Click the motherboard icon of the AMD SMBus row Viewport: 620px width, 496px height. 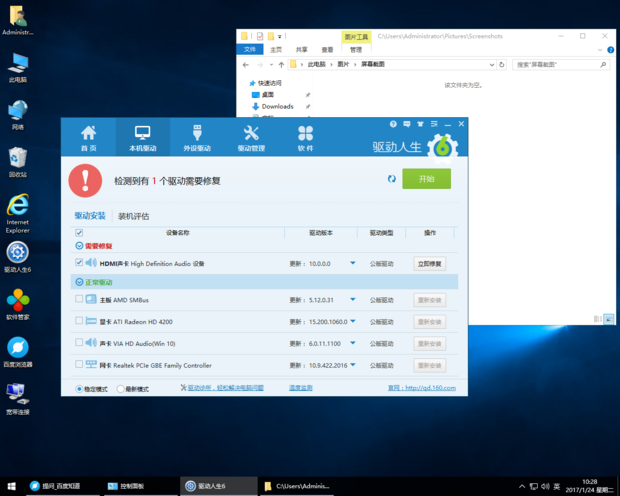91,299
